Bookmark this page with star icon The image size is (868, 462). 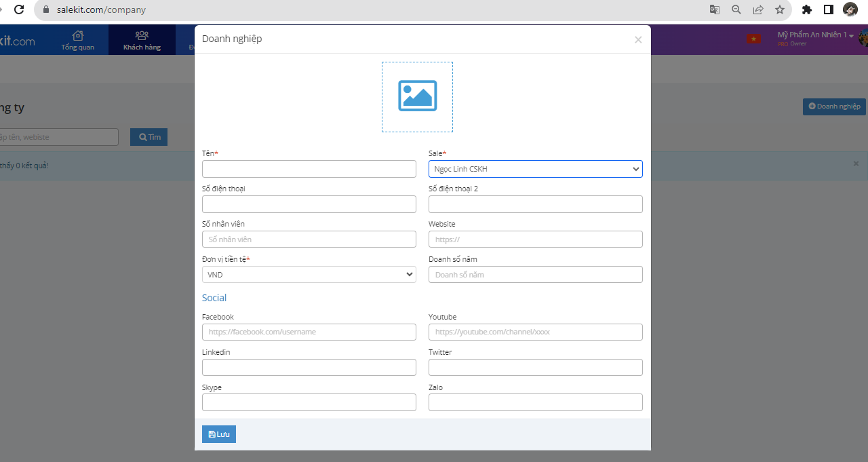780,9
